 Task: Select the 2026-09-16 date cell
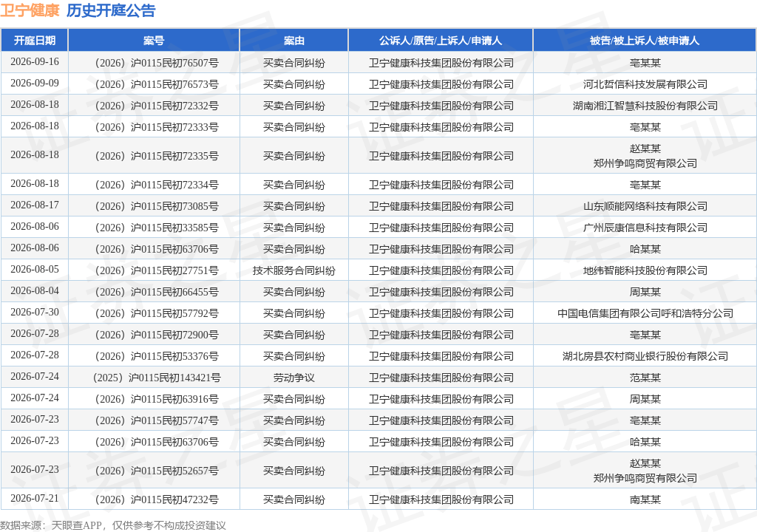[35, 62]
